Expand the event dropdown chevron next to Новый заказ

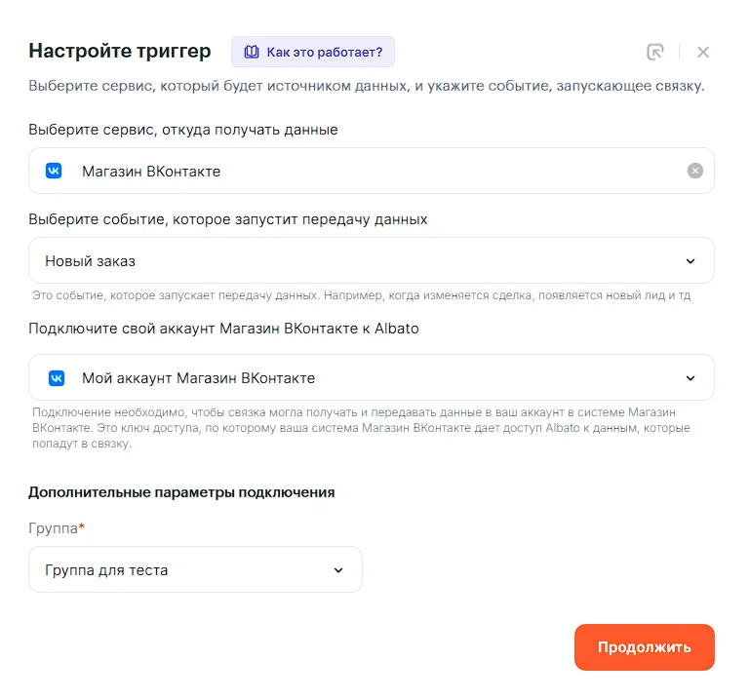[x=691, y=261]
